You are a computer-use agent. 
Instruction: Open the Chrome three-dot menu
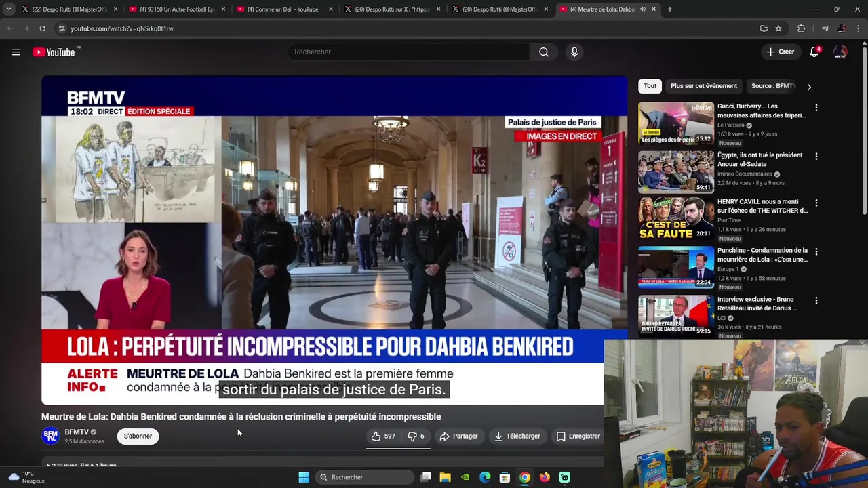(x=859, y=28)
